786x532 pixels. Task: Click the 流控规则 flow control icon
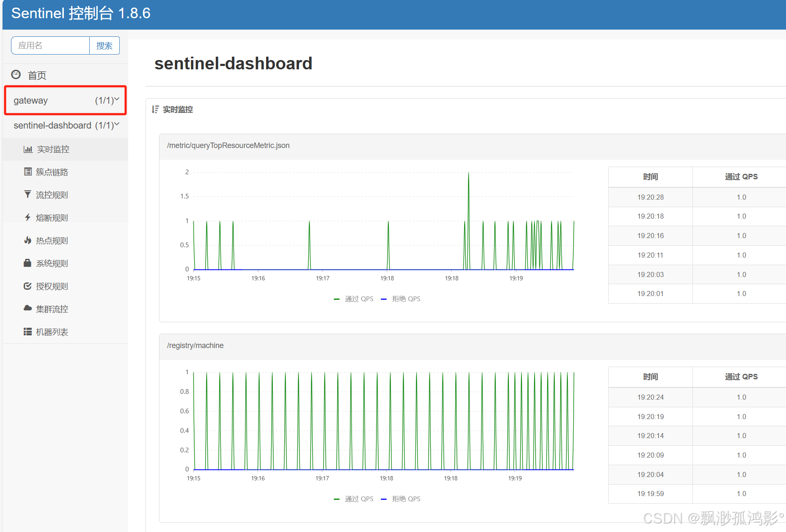click(27, 195)
